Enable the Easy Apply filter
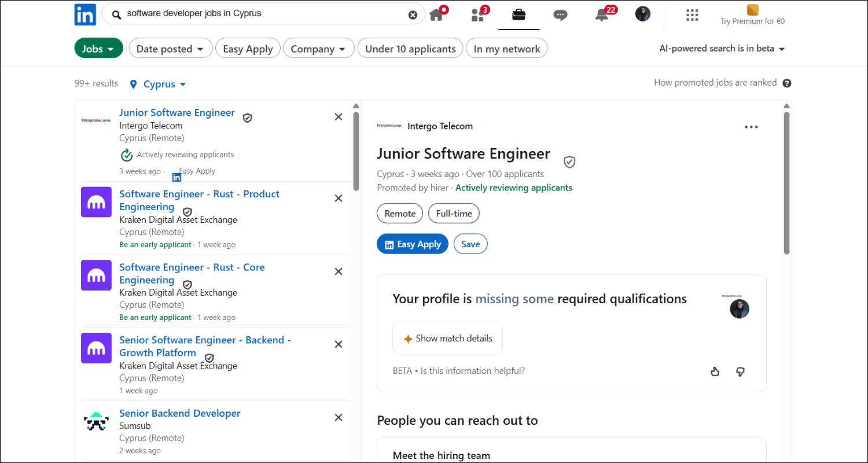Screen dimensions: 868x463 [248, 48]
